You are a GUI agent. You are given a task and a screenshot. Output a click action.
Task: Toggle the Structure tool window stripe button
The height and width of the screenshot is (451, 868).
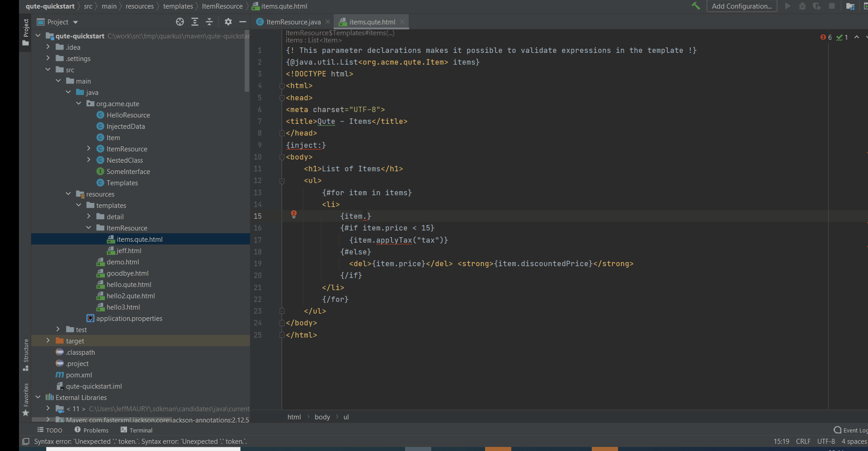click(26, 355)
